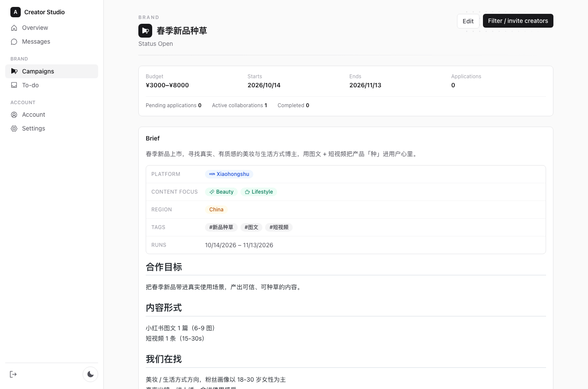The image size is (588, 389).
Task: Click the China region tag
Action: (x=216, y=210)
